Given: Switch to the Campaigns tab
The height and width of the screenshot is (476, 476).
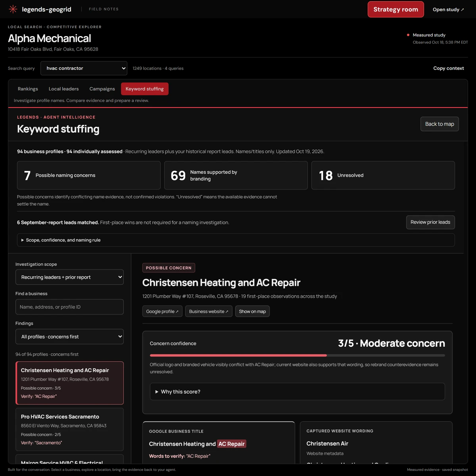Looking at the screenshot, I should click(x=102, y=89).
